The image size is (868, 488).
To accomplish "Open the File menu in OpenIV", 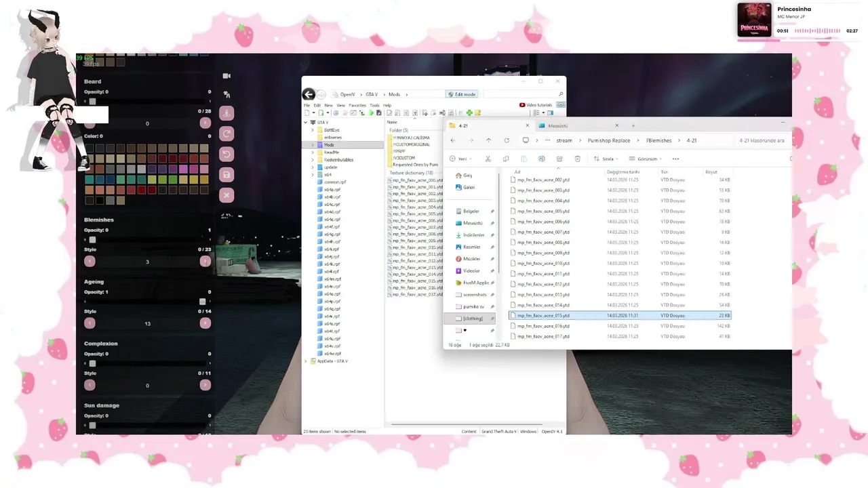I will pos(307,105).
